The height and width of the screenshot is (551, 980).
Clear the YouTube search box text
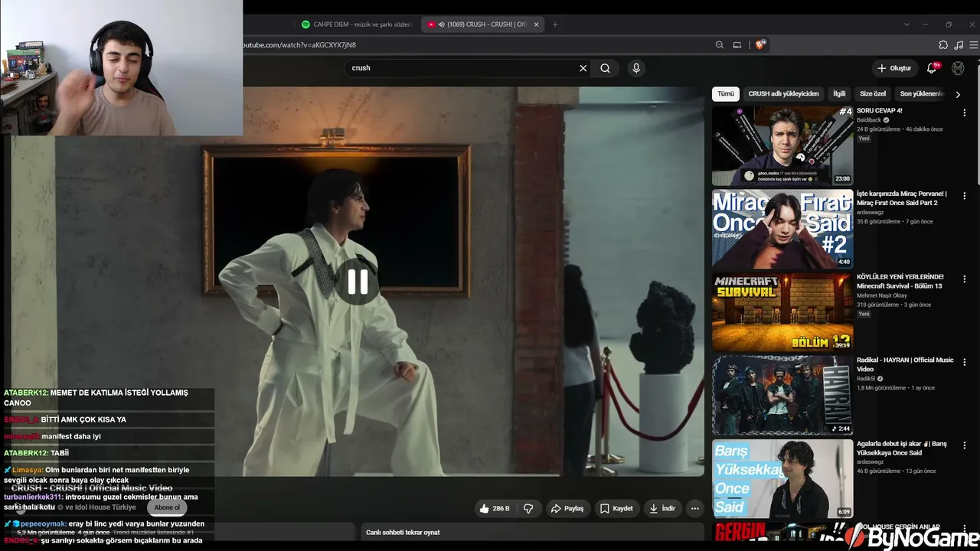[x=583, y=68]
